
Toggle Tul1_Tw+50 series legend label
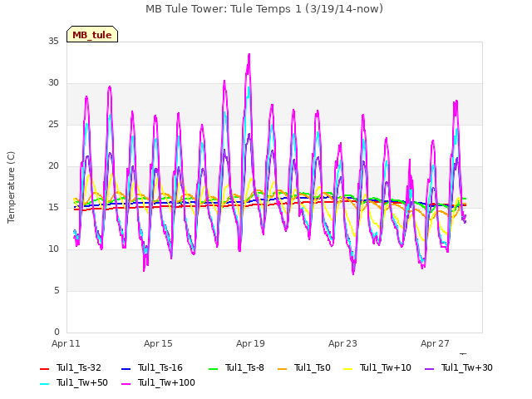pos(82,382)
